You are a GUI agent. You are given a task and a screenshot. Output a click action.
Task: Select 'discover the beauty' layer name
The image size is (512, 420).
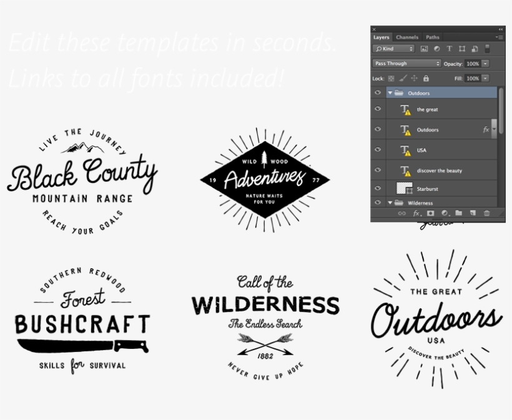[440, 170]
